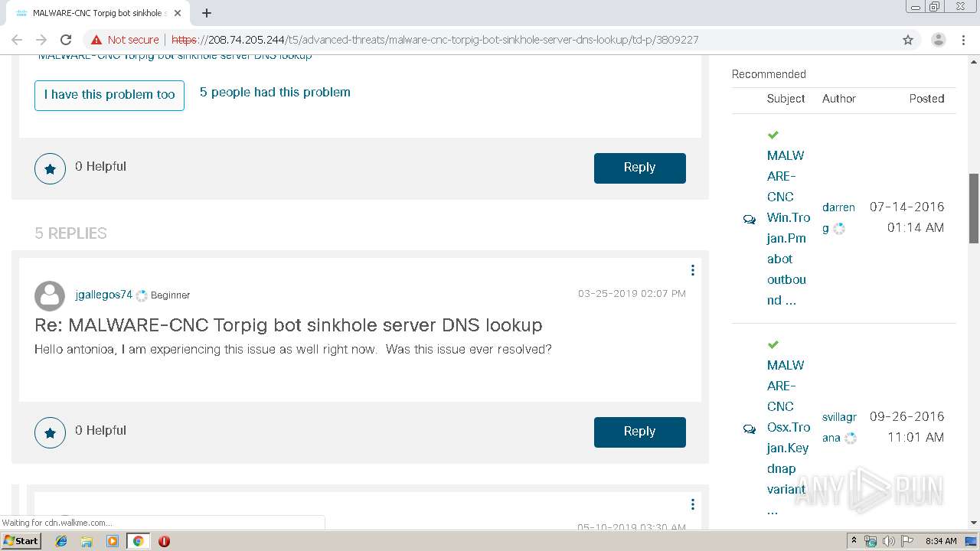This screenshot has height=551, width=980.
Task: Bookmark this page with star icon
Action: pyautogui.click(x=908, y=40)
